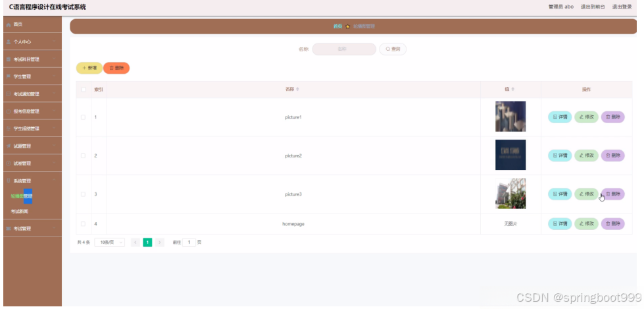Click the icon beside 考试科目管理
The image size is (644, 309).
click(8, 60)
